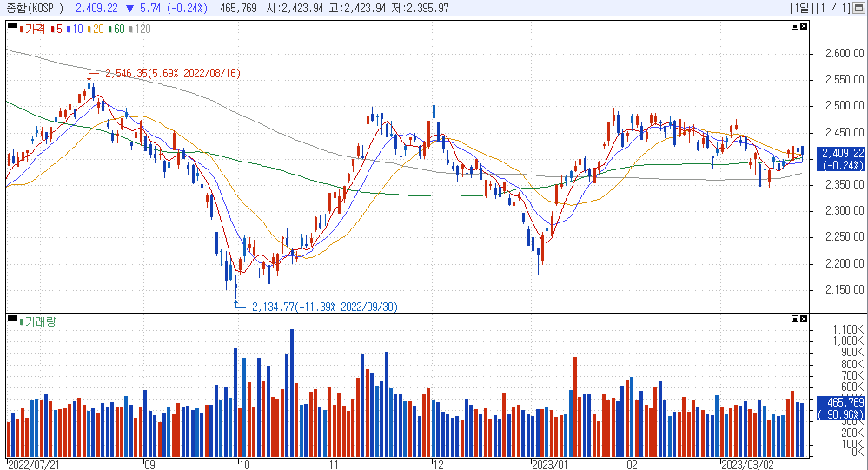868x470 pixels.
Task: Click the 2,200.00 price axis label
Action: point(845,263)
